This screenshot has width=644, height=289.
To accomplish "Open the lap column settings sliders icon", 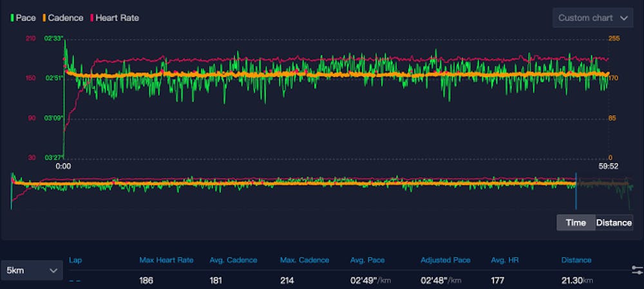I will 637,270.
